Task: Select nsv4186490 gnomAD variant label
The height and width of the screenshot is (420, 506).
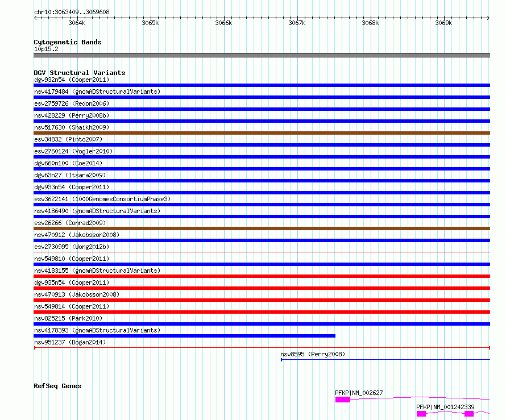Action: [x=97, y=211]
